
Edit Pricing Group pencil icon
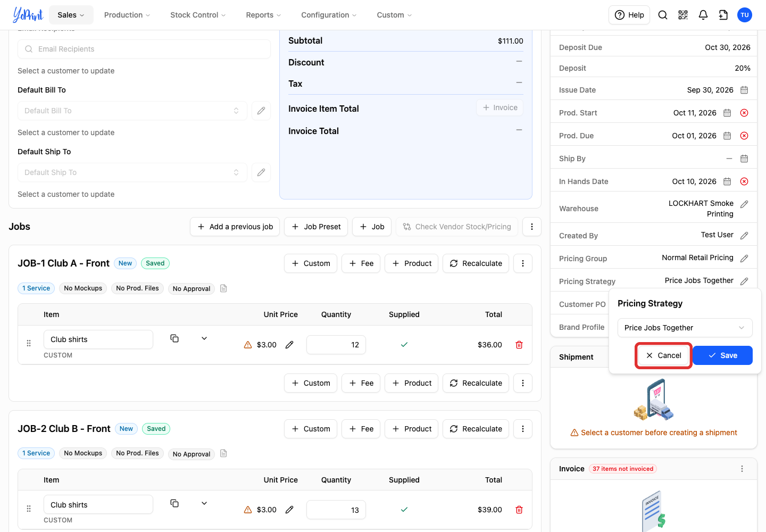[x=744, y=259]
